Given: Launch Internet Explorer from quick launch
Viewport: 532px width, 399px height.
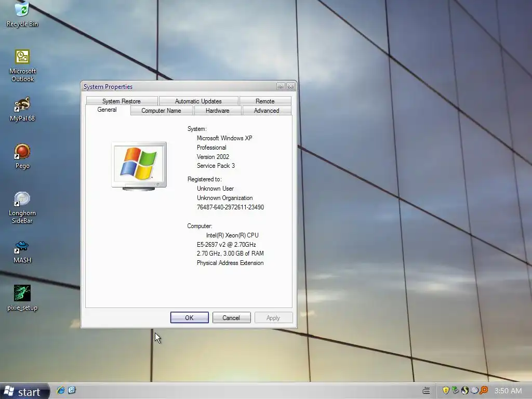Looking at the screenshot, I should tap(61, 390).
